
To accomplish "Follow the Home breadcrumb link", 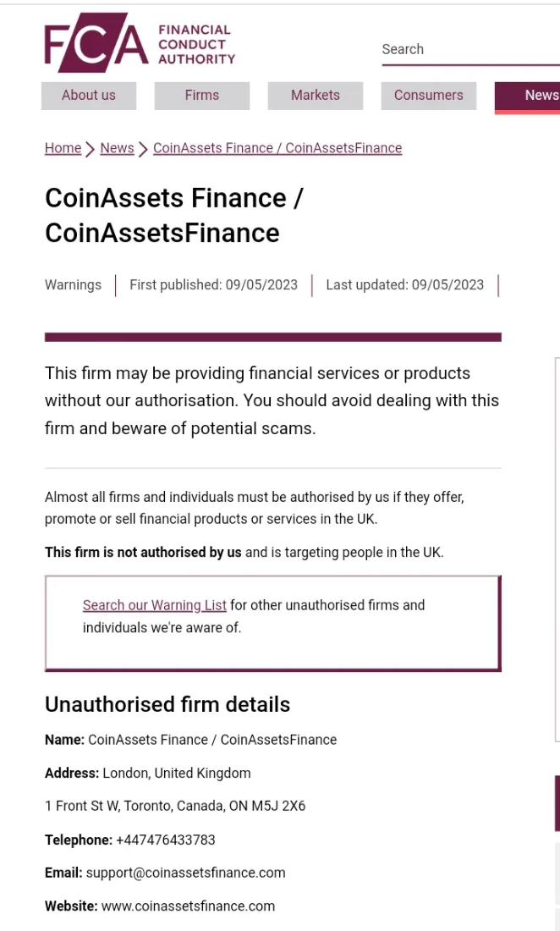I will pos(63,148).
